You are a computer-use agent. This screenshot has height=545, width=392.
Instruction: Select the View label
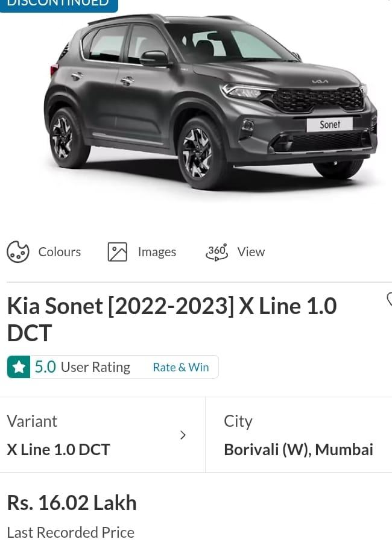click(x=251, y=251)
